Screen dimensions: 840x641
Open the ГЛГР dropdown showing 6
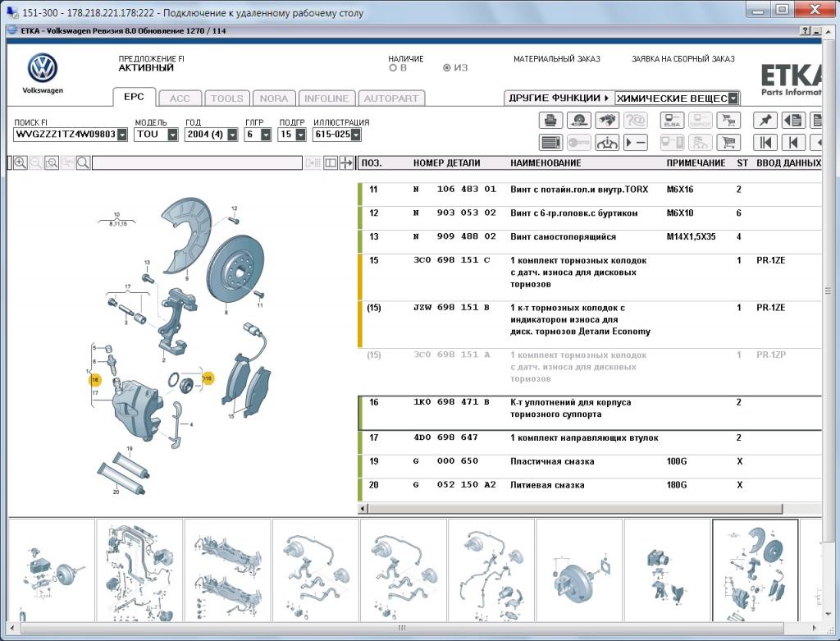click(x=266, y=135)
